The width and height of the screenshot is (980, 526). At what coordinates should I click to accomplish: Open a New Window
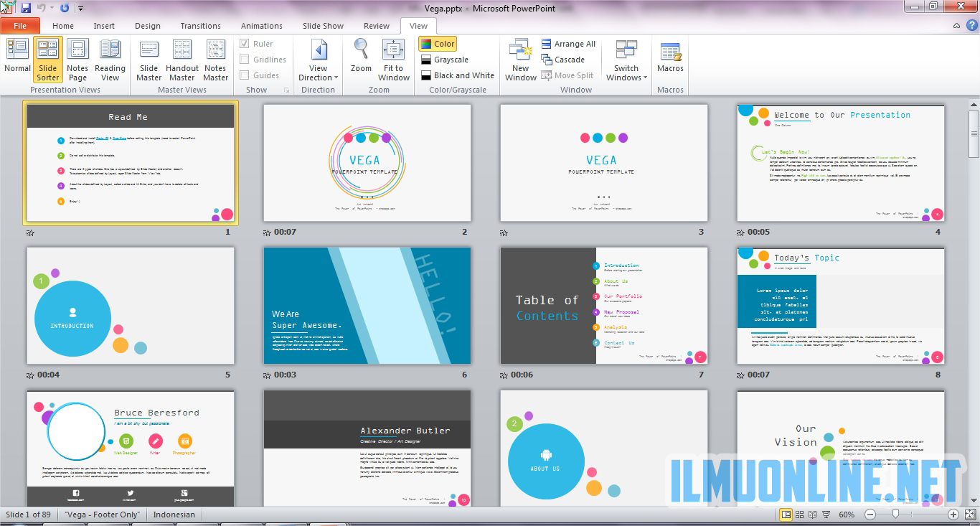520,59
